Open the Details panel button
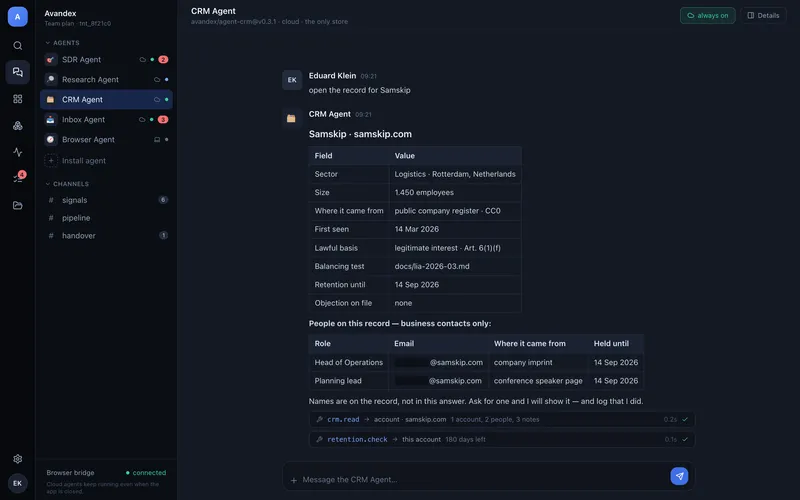This screenshot has width=800, height=500. [763, 16]
